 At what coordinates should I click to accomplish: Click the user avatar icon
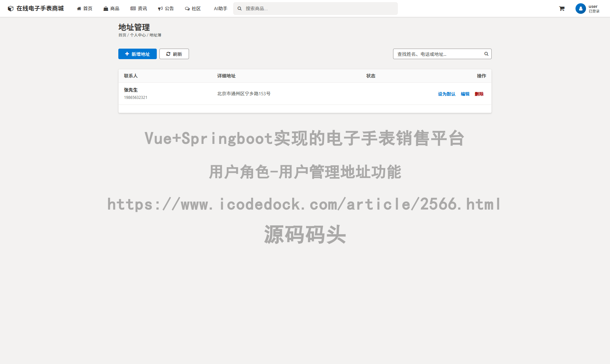point(580,9)
